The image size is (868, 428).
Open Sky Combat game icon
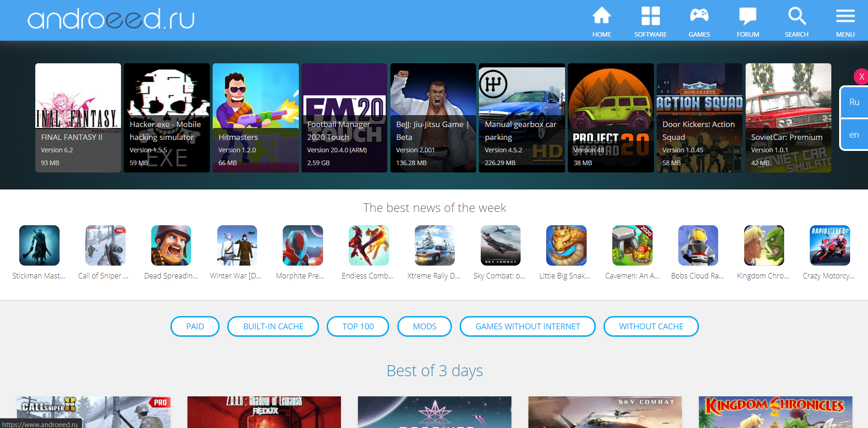(x=500, y=245)
